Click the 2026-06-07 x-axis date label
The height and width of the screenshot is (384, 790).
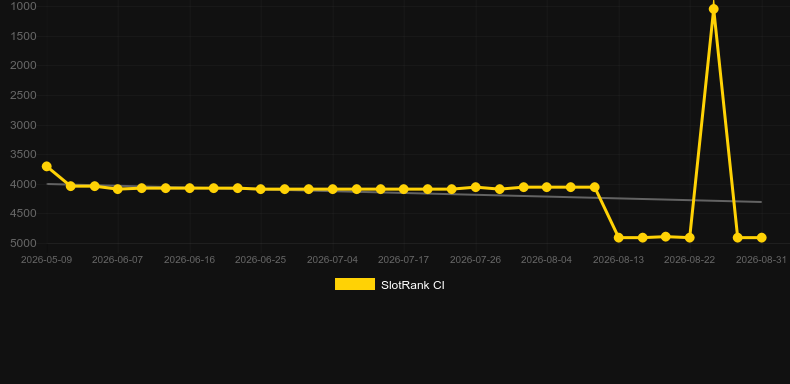point(117,260)
